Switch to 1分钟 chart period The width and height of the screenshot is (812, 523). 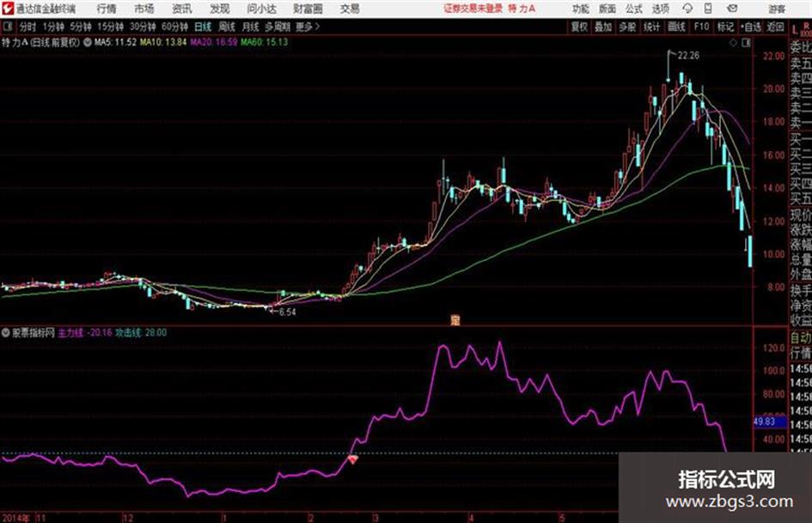53,27
